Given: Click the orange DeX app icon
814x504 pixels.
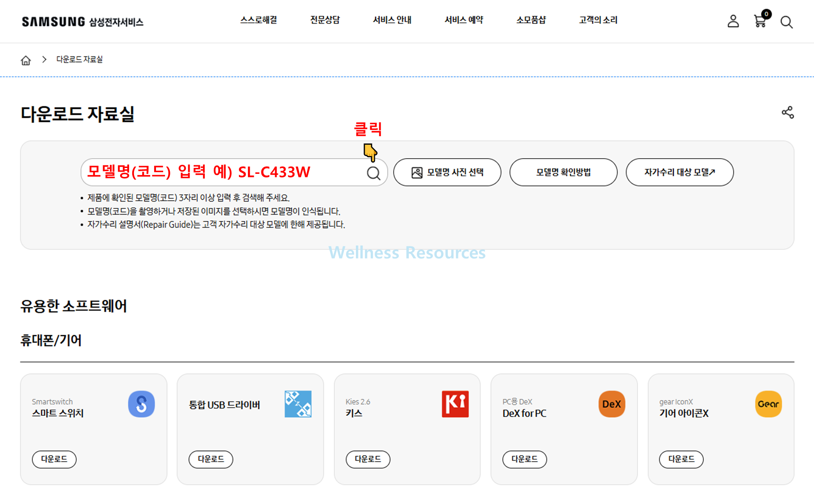Looking at the screenshot, I should pyautogui.click(x=612, y=404).
